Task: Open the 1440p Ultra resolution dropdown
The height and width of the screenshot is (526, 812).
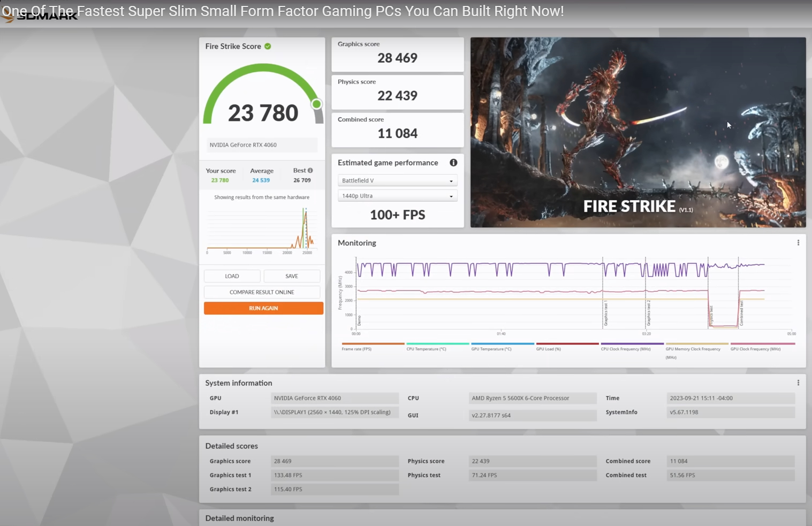Action: (397, 196)
